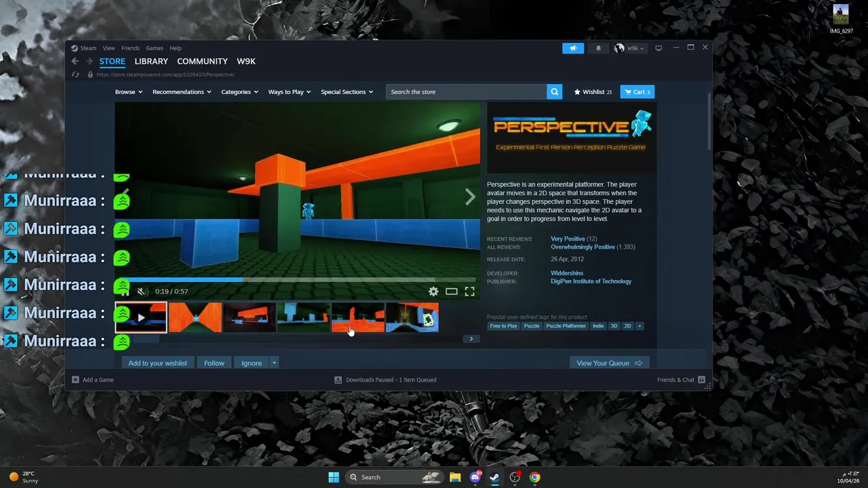The image size is (868, 488).
Task: Open the announcements megaphone button
Action: pos(573,48)
